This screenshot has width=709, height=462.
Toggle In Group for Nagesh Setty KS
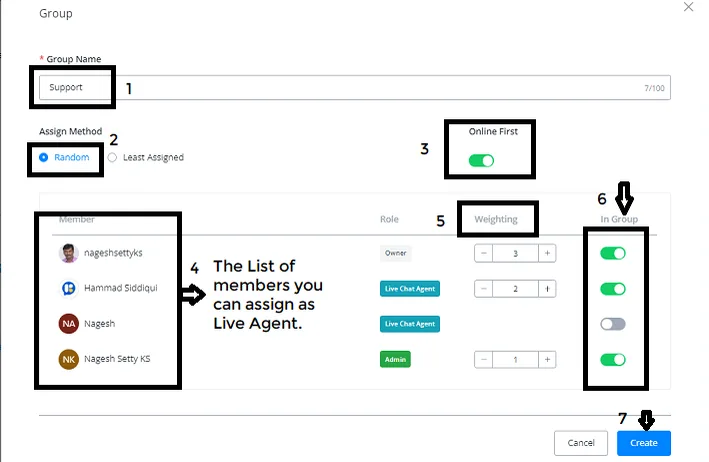613,359
